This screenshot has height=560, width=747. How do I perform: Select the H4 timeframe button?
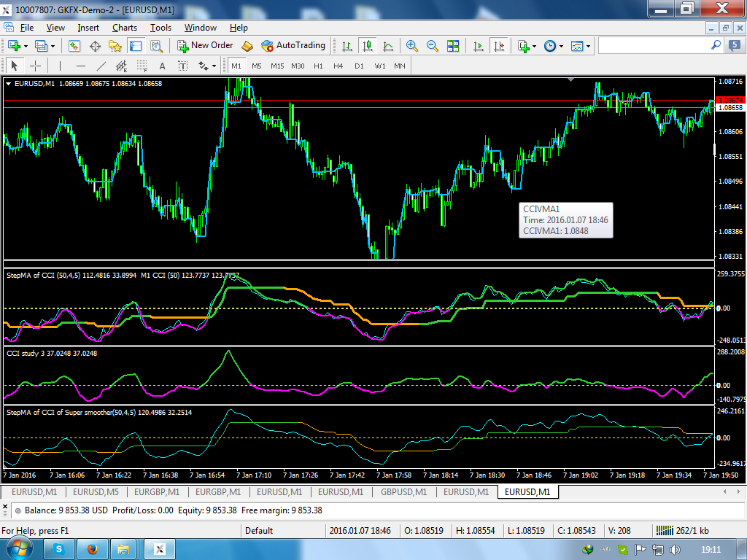(x=338, y=66)
